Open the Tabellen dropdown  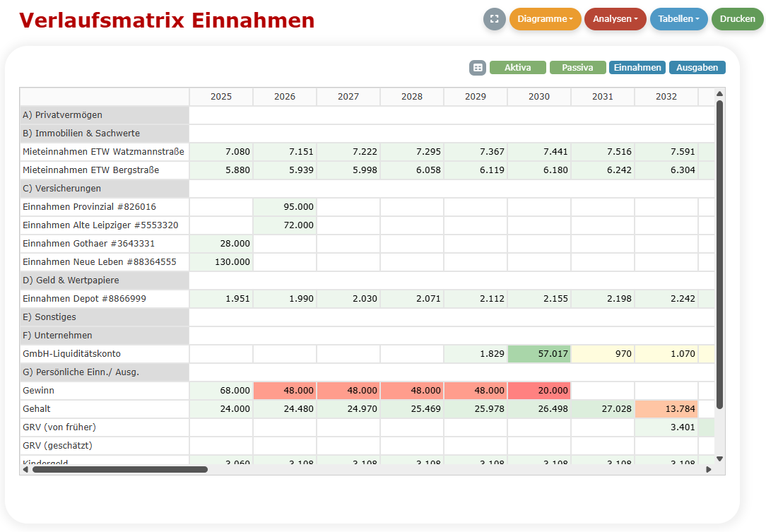(x=678, y=19)
